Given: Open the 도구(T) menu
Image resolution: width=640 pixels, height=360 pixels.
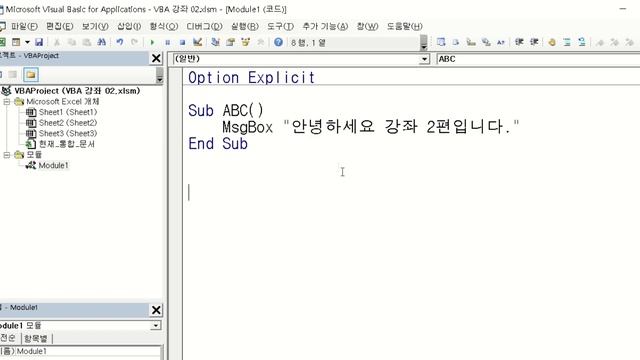Looking at the screenshot, I should (x=280, y=26).
